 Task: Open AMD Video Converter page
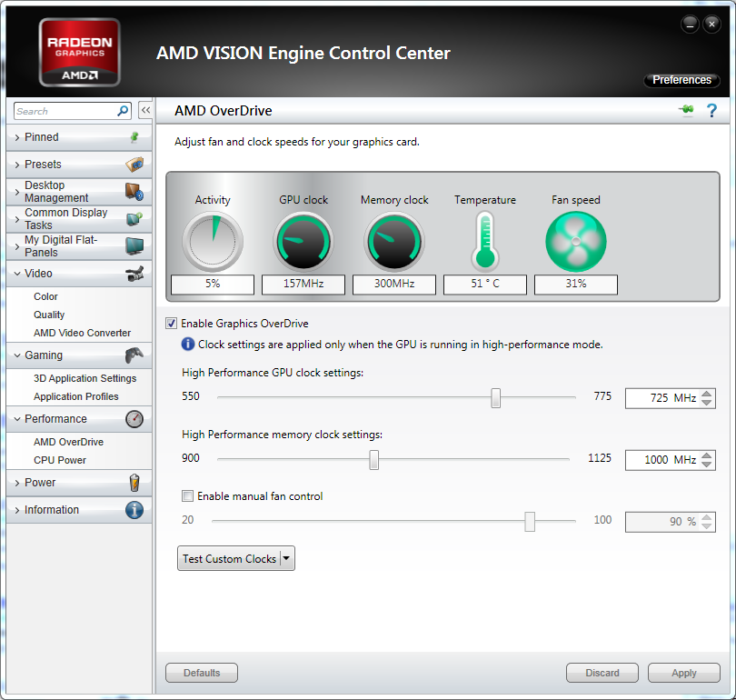point(82,333)
